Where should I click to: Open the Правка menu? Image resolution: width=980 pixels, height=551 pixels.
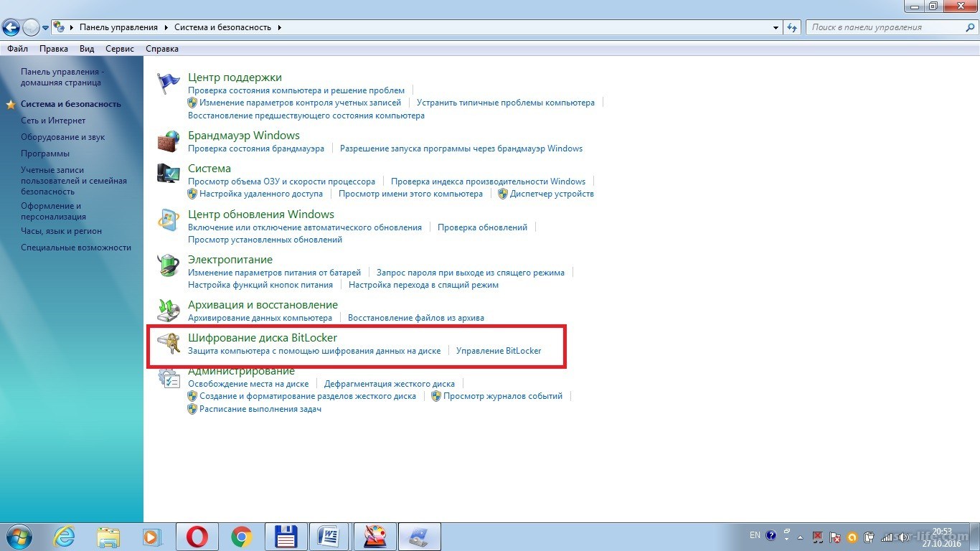(x=54, y=49)
